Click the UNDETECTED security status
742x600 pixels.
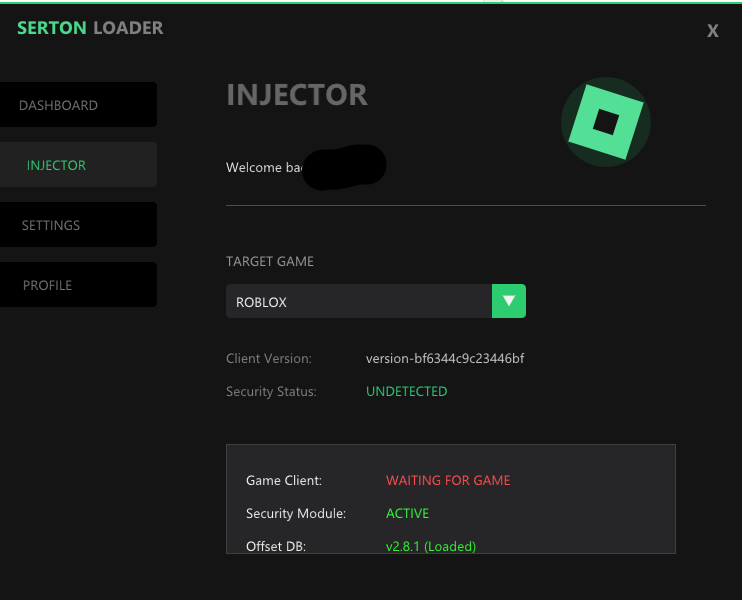click(x=406, y=391)
